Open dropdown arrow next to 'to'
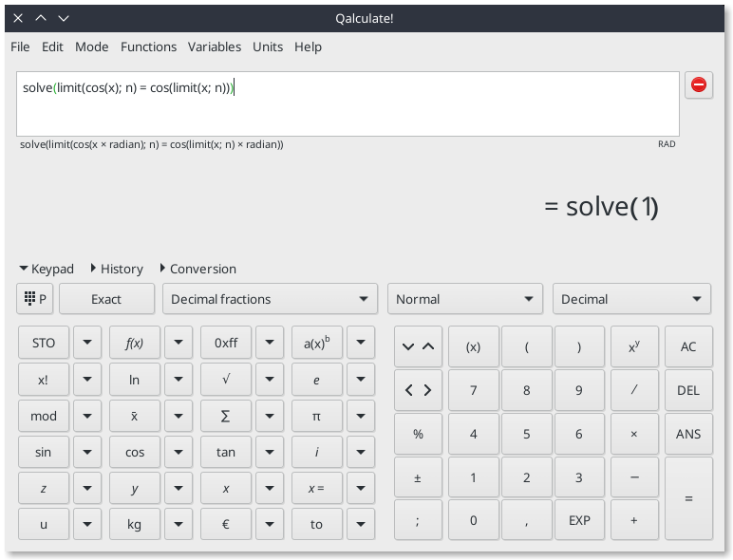This screenshot has height=560, width=733. point(361,524)
